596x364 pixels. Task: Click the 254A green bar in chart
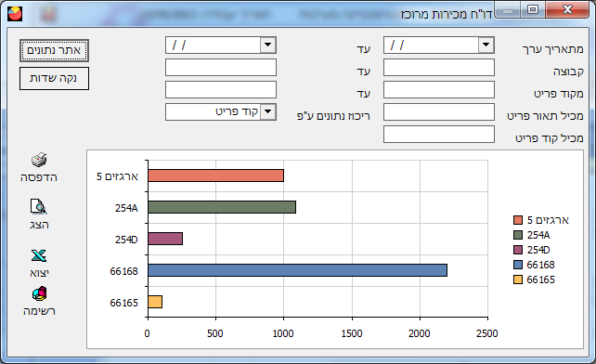coord(222,207)
